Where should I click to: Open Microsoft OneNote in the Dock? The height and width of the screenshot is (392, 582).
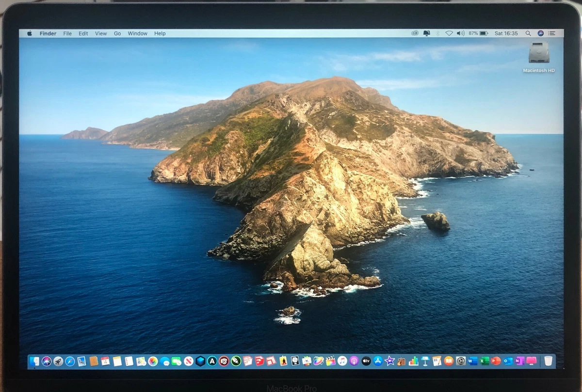pos(520,361)
